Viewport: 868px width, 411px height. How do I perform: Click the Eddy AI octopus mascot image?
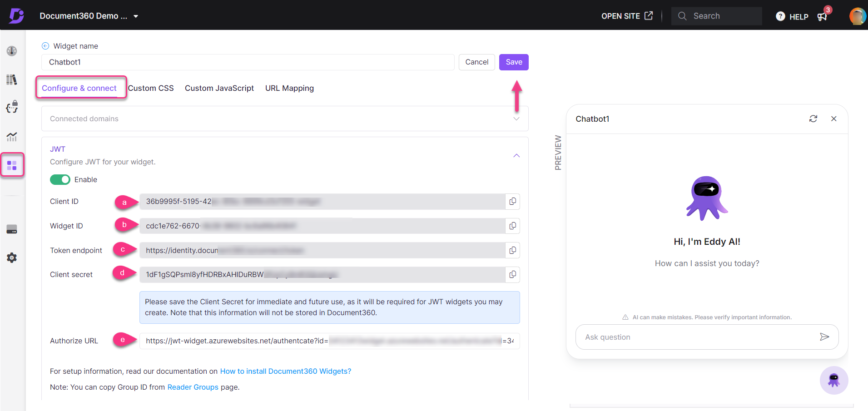pyautogui.click(x=707, y=198)
